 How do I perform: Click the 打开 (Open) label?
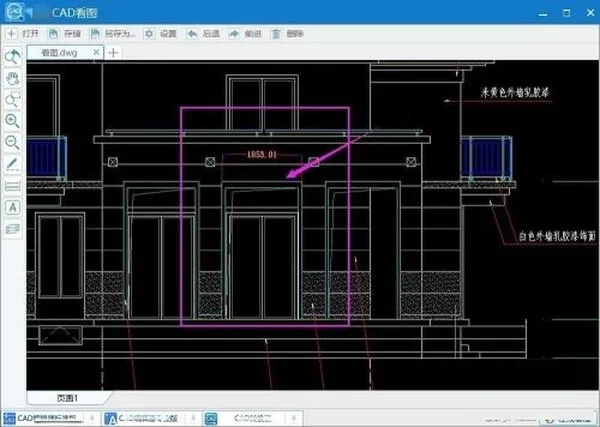tap(30, 34)
